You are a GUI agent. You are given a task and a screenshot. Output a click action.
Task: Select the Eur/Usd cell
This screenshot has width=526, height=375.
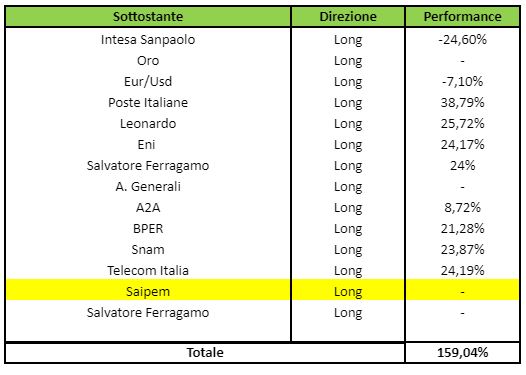[148, 82]
